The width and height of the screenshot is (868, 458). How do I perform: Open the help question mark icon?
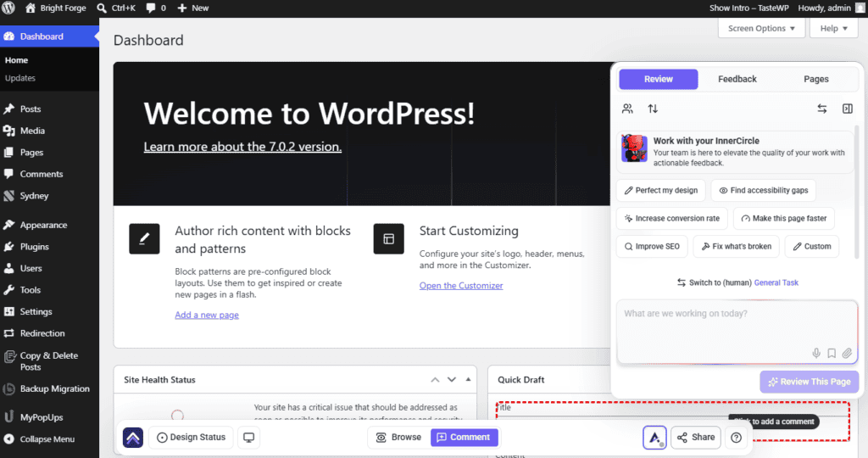coord(736,438)
